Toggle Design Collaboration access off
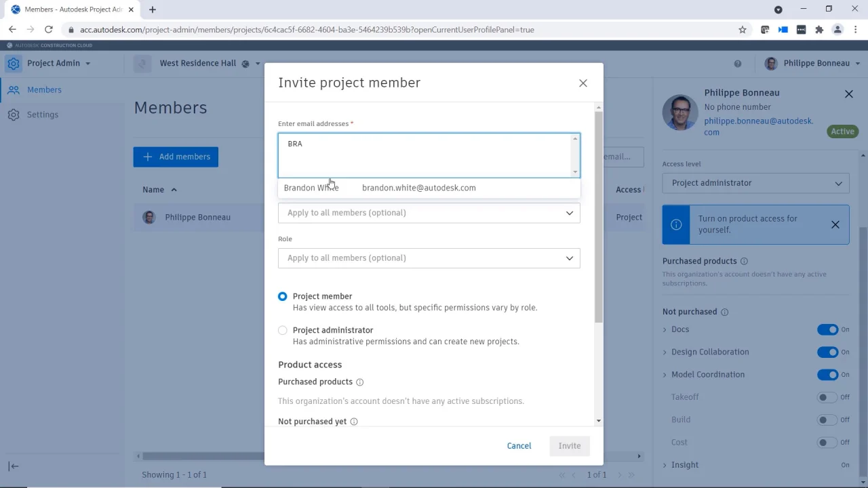Viewport: 868px width, 488px height. [x=827, y=352]
